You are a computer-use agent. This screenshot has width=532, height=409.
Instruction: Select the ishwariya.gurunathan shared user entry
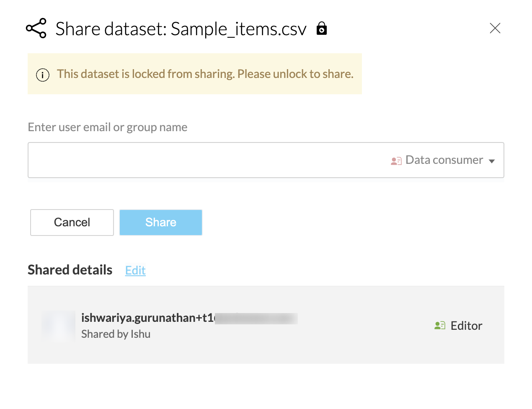(x=147, y=318)
